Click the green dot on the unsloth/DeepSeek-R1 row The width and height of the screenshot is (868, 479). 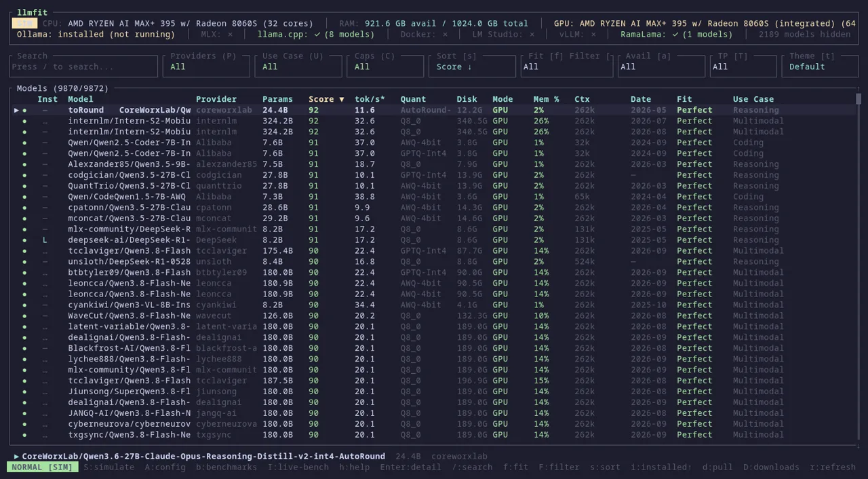pyautogui.click(x=25, y=262)
